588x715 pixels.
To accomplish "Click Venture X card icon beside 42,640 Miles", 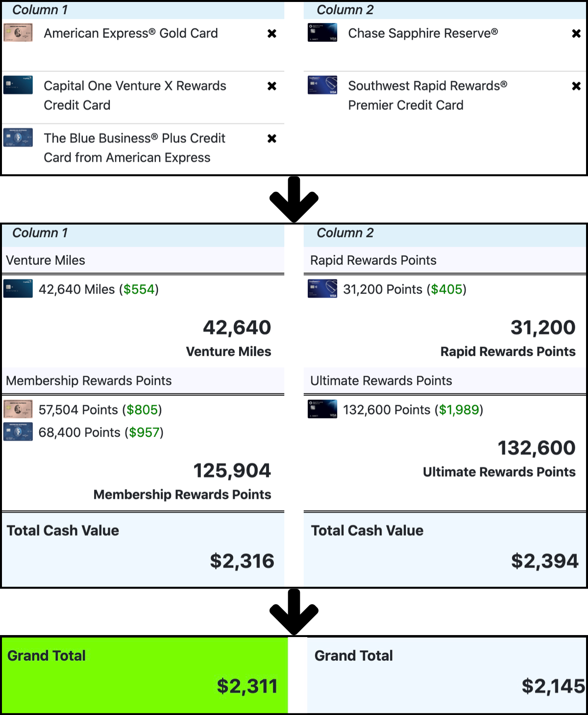I will pyautogui.click(x=18, y=289).
